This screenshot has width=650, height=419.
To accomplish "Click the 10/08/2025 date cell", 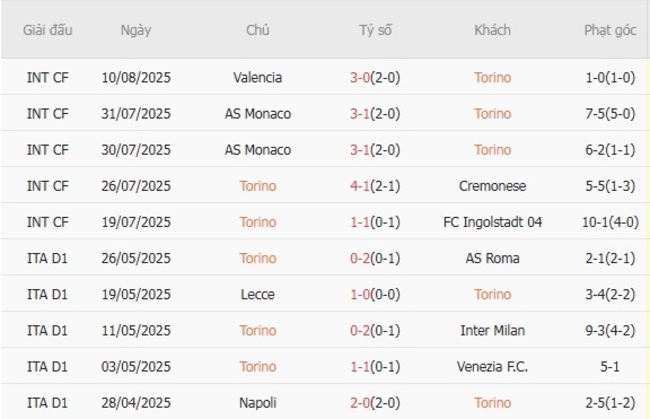I will tap(136, 77).
